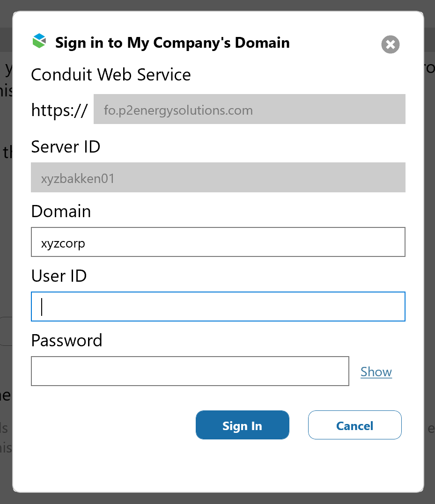435x504 pixels.
Task: Click the 'Server ID' label
Action: point(66,147)
